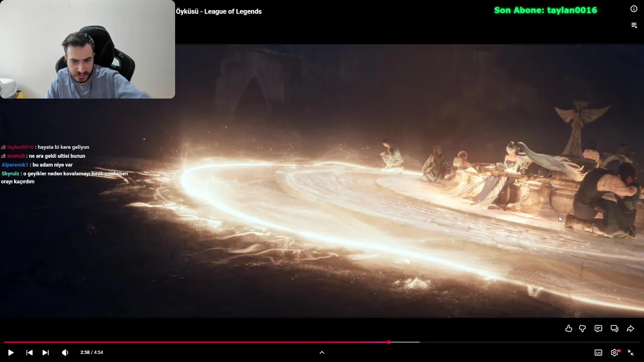Screen dimensions: 644x362
Task: Skip to the next video
Action: click(45, 352)
